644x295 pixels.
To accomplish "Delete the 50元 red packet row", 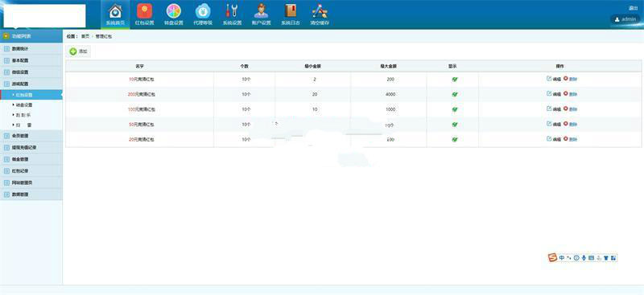I will point(570,124).
